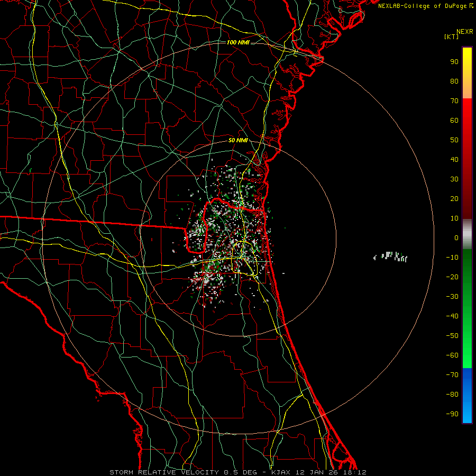Viewport: 476px width, 476px height.
Task: Click the 60 value on the velocity scale
Action: [x=454, y=120]
